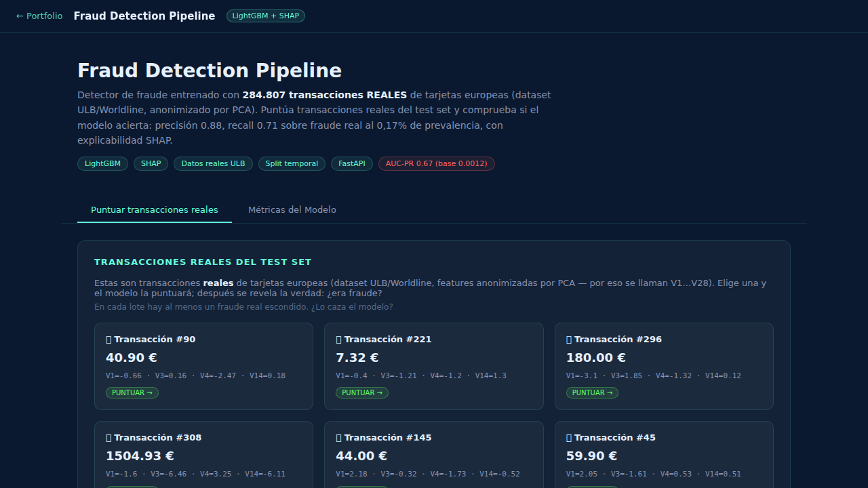
Task: Click the icon before Transacción #221
Action: pyautogui.click(x=338, y=340)
